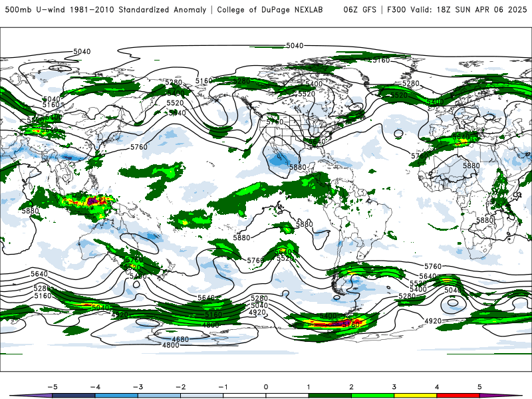Viewport: 532px width, 399px height.
Task: Click the blue negative anomaly over Mexico
Action: pyautogui.click(x=281, y=161)
